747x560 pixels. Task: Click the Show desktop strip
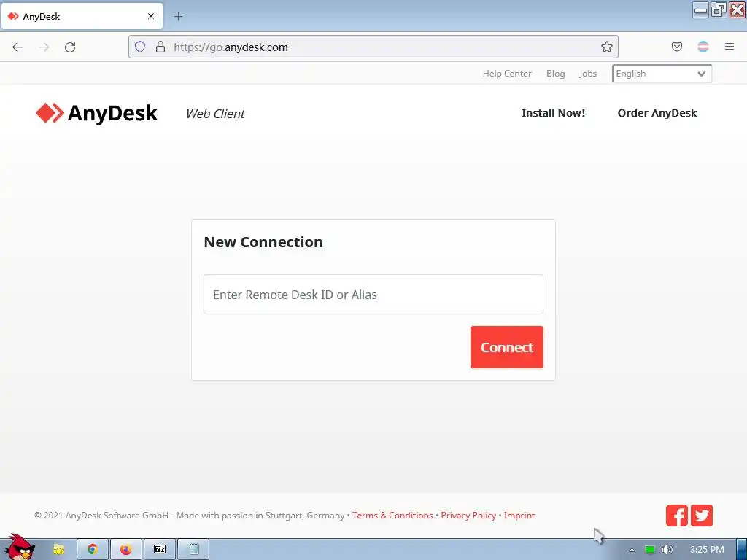pyautogui.click(x=742, y=550)
